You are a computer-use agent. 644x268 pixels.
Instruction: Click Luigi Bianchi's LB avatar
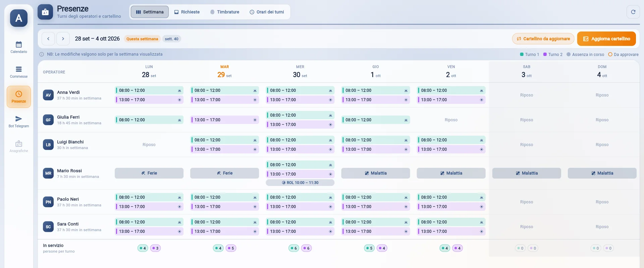(x=48, y=145)
